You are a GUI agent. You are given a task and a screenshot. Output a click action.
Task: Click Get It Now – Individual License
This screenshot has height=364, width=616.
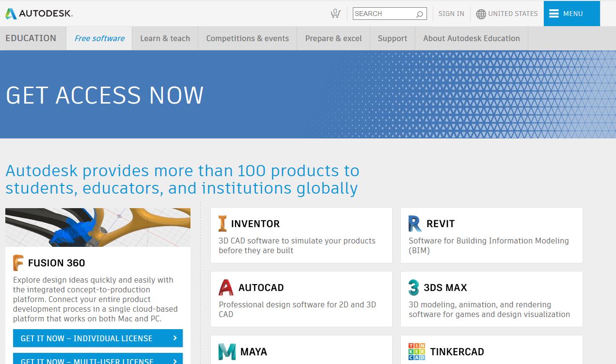click(x=98, y=338)
